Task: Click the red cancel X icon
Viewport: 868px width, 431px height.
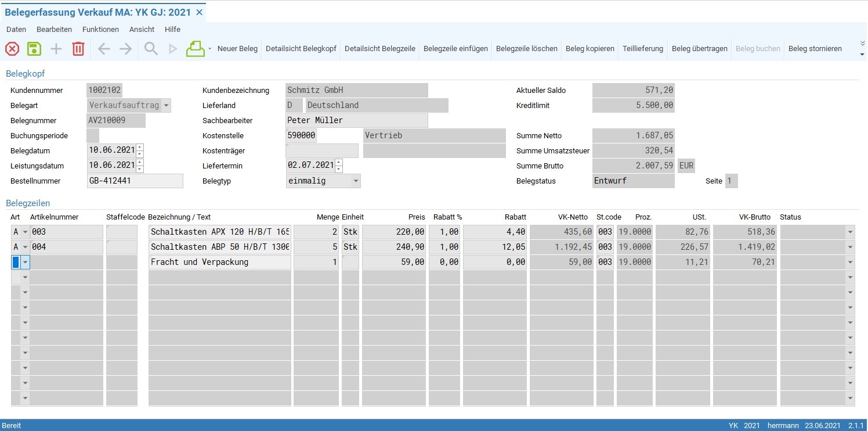Action: (x=12, y=49)
